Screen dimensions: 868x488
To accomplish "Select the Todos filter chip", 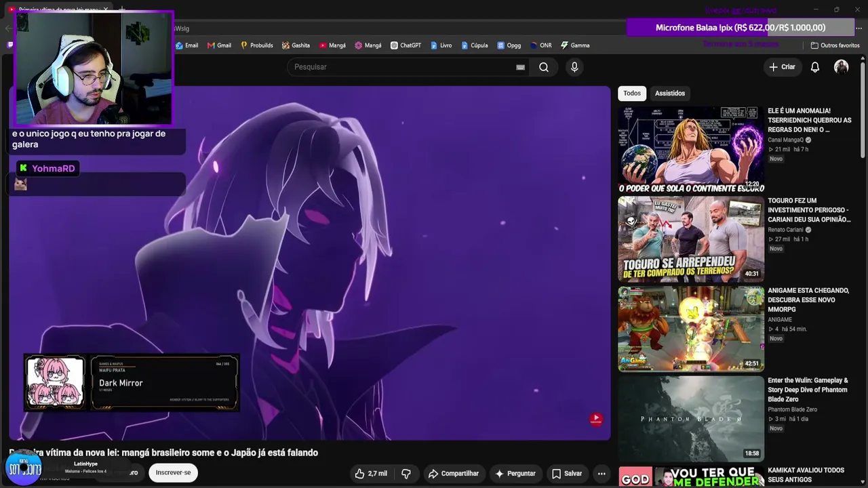I will (632, 94).
